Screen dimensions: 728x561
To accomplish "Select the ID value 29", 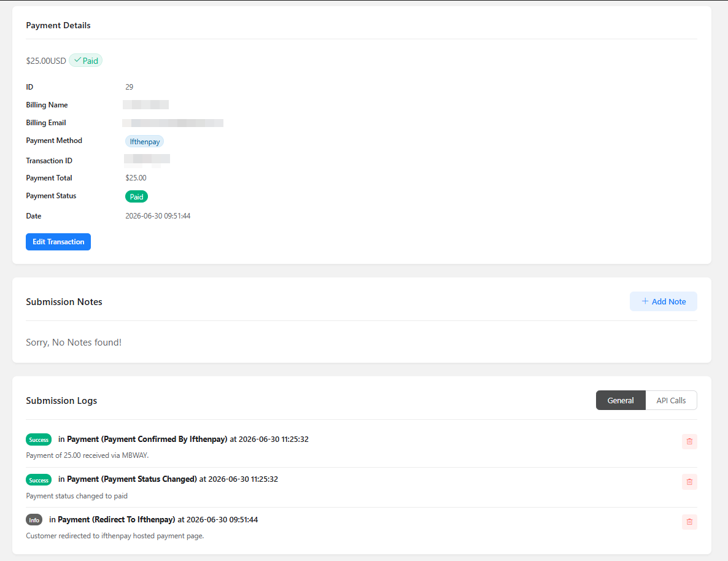I will (x=129, y=87).
